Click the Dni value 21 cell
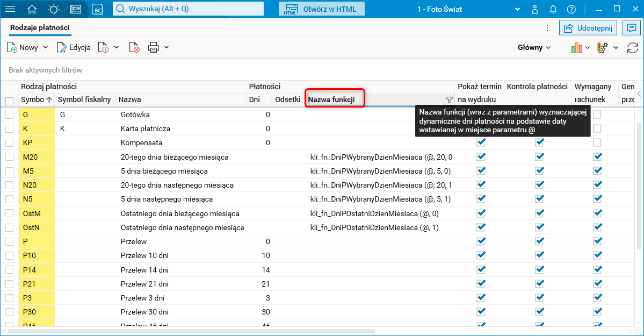The image size is (644, 336). [259, 284]
